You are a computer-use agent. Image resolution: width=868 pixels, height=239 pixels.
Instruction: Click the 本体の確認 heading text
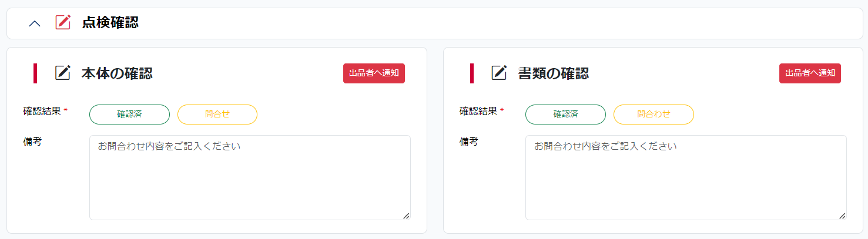[117, 73]
